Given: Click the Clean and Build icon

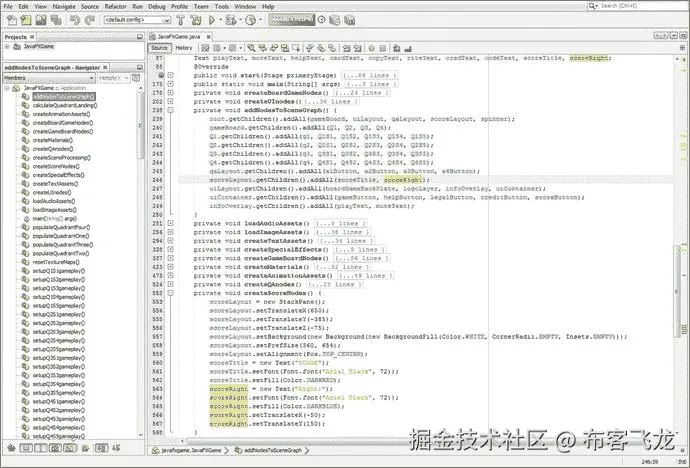Looking at the screenshot, I should click(x=196, y=20).
